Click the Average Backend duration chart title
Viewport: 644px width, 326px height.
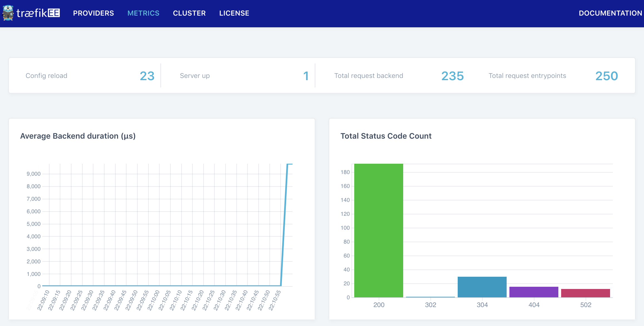pyautogui.click(x=78, y=136)
